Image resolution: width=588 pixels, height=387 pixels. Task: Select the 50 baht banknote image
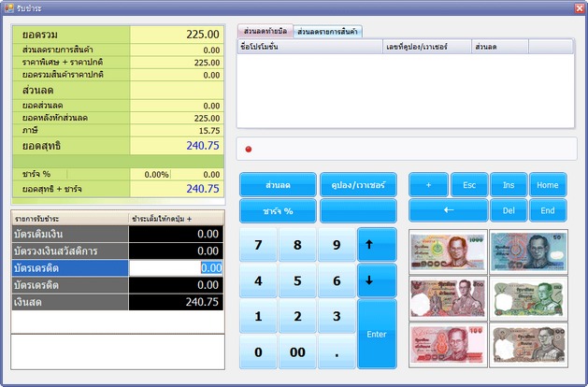tap(527, 251)
